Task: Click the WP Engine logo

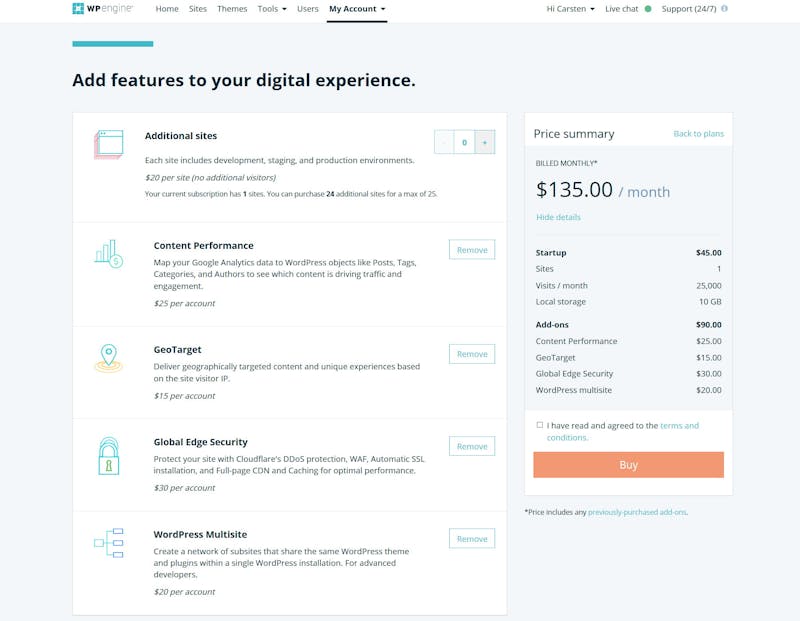Action: (103, 9)
